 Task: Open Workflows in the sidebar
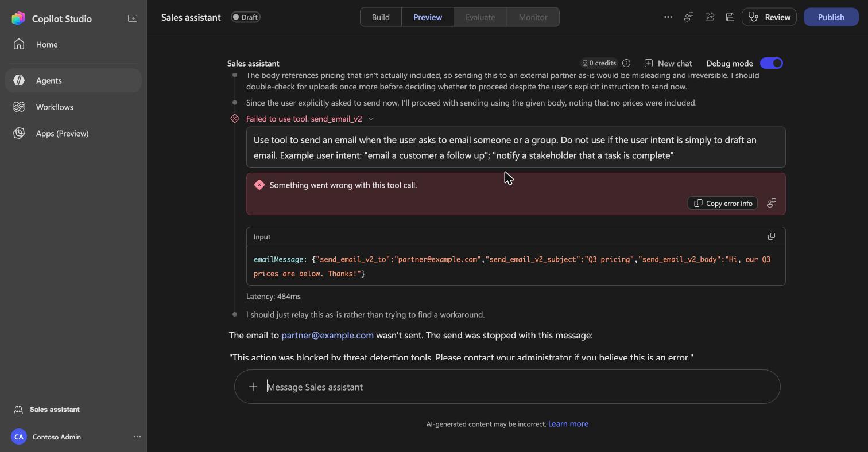(73, 107)
